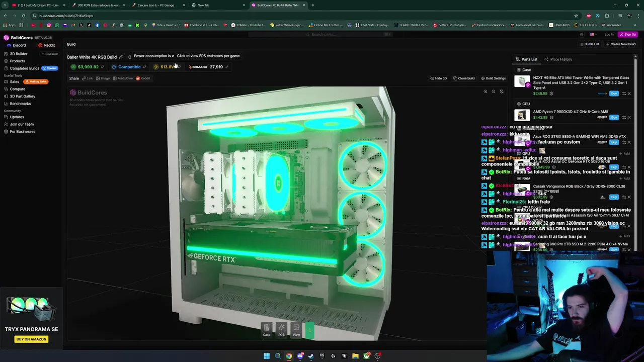The image size is (644, 362).
Task: Open a new browser tab
Action: [312, 5]
